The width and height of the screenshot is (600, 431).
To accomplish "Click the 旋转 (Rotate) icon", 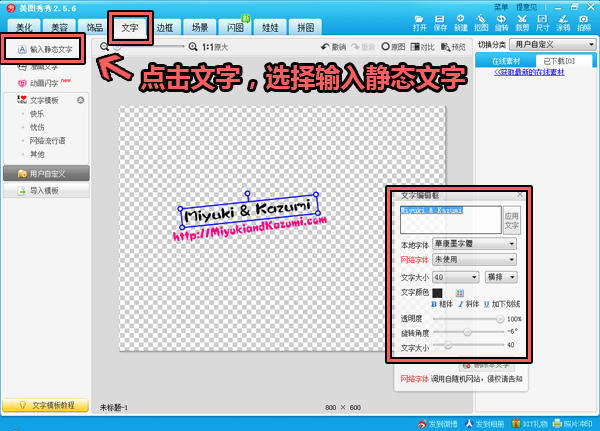I will click(501, 22).
